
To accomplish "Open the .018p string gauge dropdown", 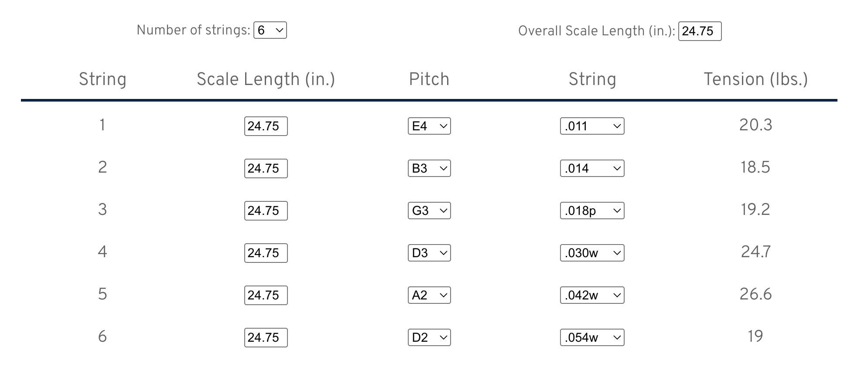I will [592, 211].
